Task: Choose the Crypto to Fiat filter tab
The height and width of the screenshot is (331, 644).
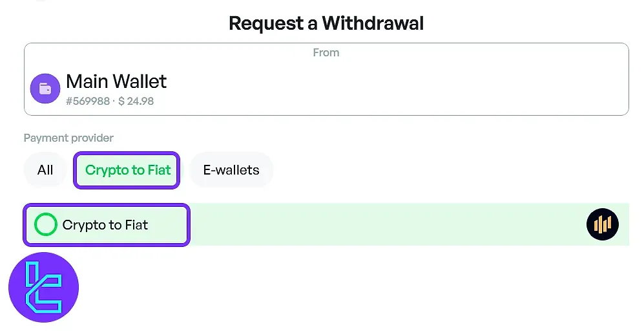Action: click(127, 170)
